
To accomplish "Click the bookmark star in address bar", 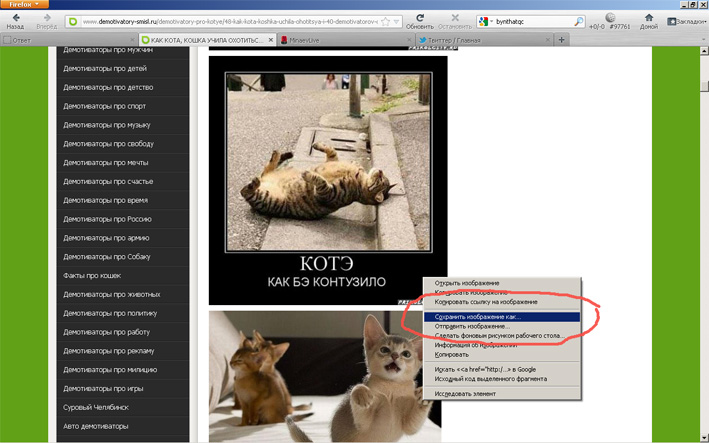I will [385, 21].
